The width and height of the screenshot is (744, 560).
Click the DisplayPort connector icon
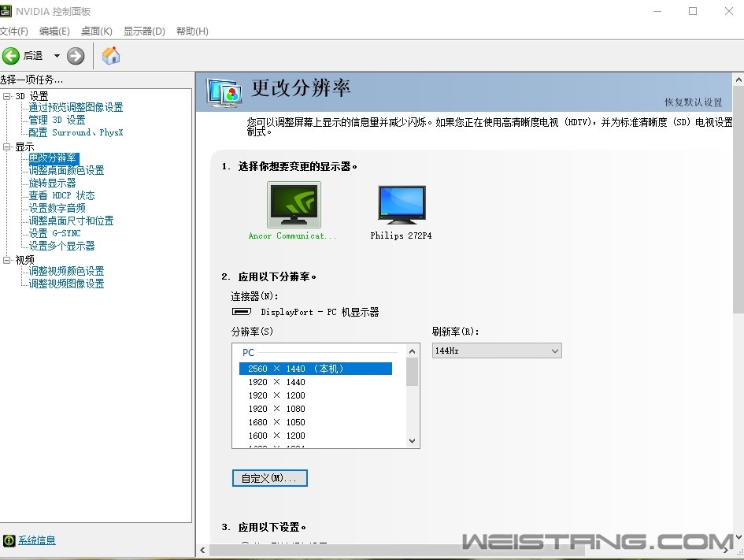click(x=242, y=312)
